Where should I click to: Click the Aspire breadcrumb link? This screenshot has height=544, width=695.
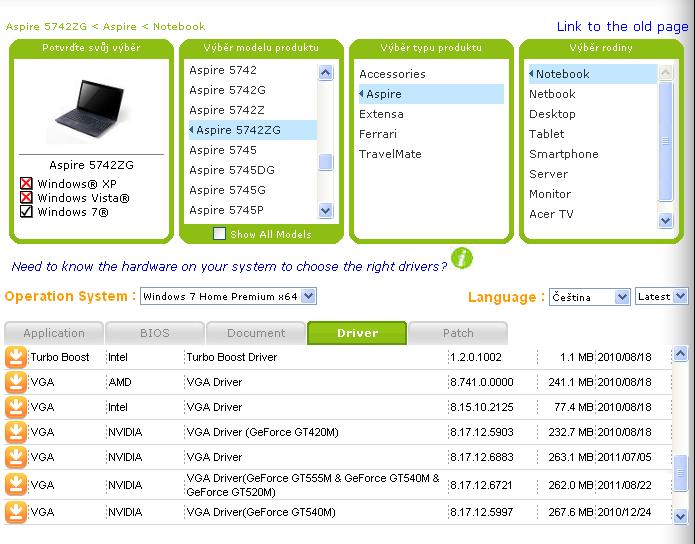120,27
